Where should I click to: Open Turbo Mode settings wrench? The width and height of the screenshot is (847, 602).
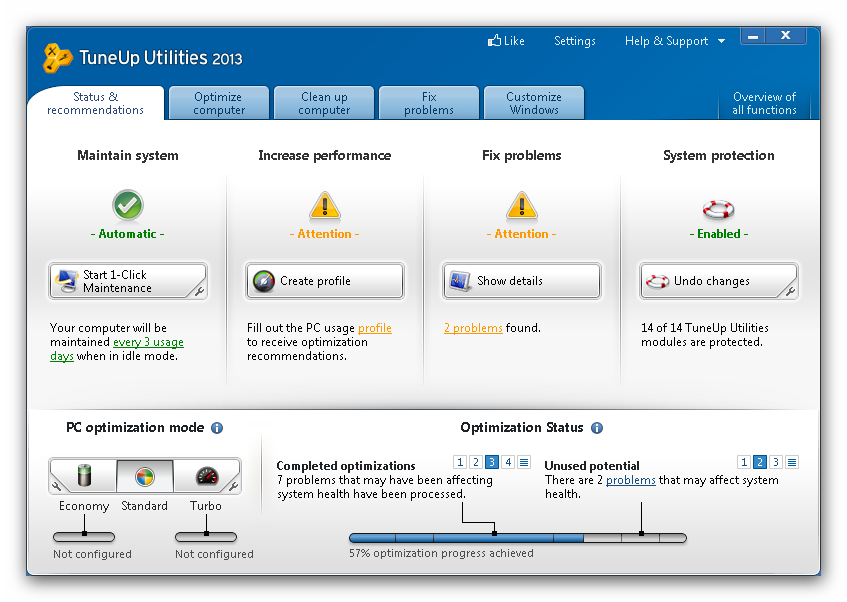tap(233, 486)
